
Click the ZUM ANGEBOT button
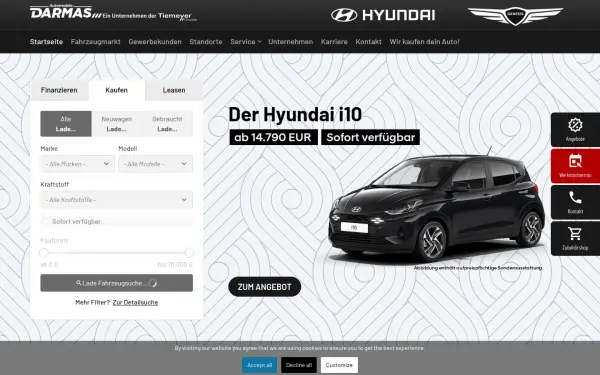point(264,287)
